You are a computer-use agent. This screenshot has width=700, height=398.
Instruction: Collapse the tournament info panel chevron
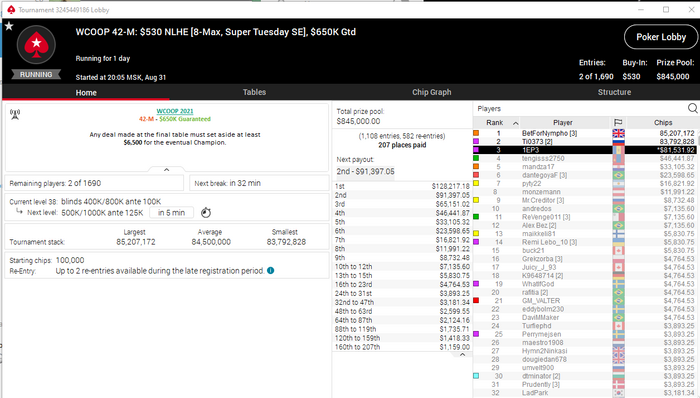coord(167,170)
